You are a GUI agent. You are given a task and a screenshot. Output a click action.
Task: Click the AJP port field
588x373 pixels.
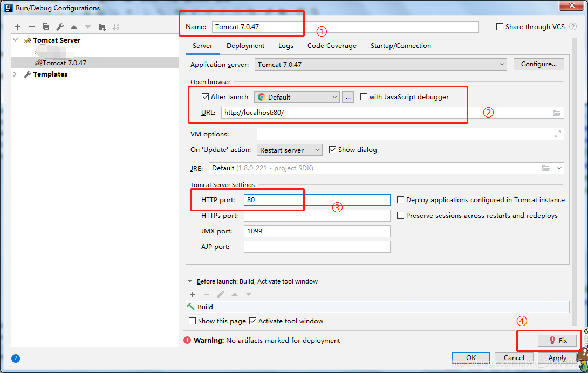(317, 247)
